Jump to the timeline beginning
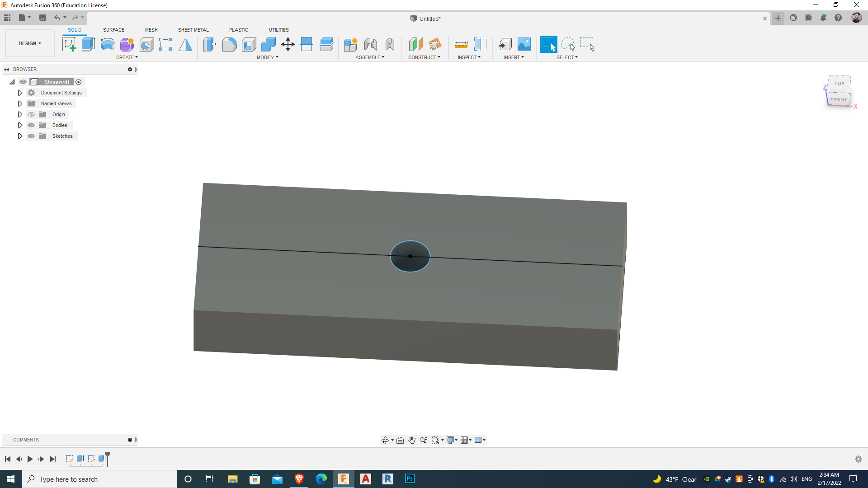This screenshot has height=488, width=868. pyautogui.click(x=8, y=459)
